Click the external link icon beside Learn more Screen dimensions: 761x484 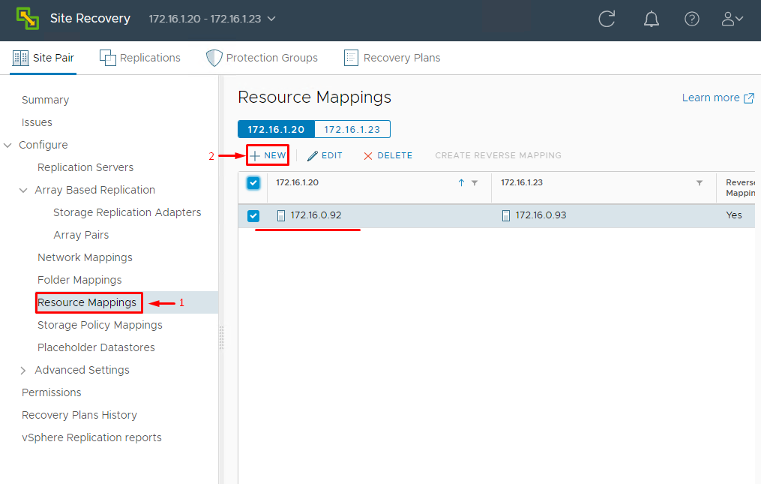pos(749,98)
